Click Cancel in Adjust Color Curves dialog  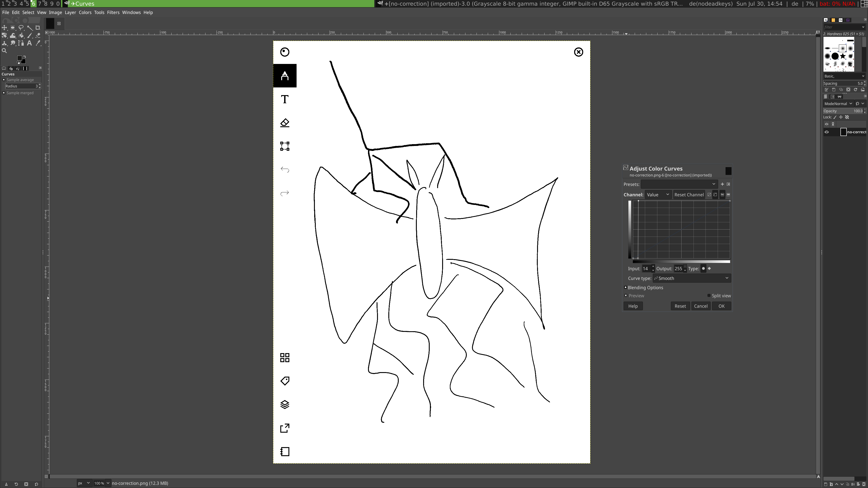(701, 306)
